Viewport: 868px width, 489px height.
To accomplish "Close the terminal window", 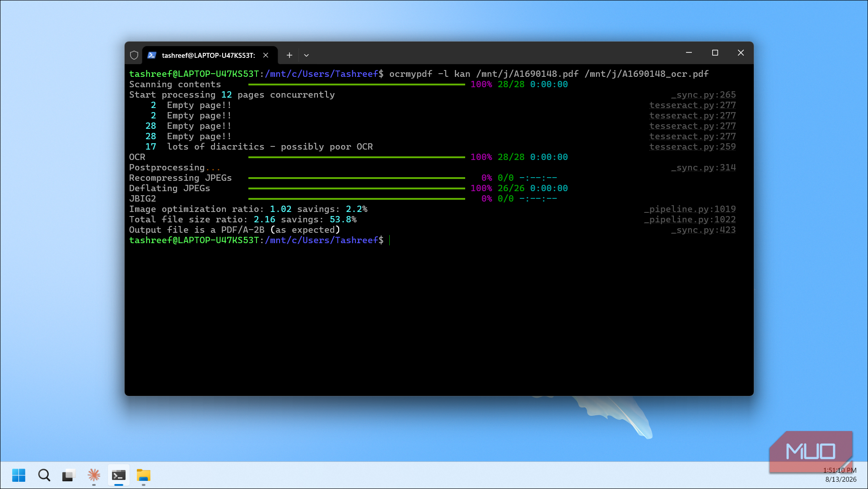I will pyautogui.click(x=741, y=53).
